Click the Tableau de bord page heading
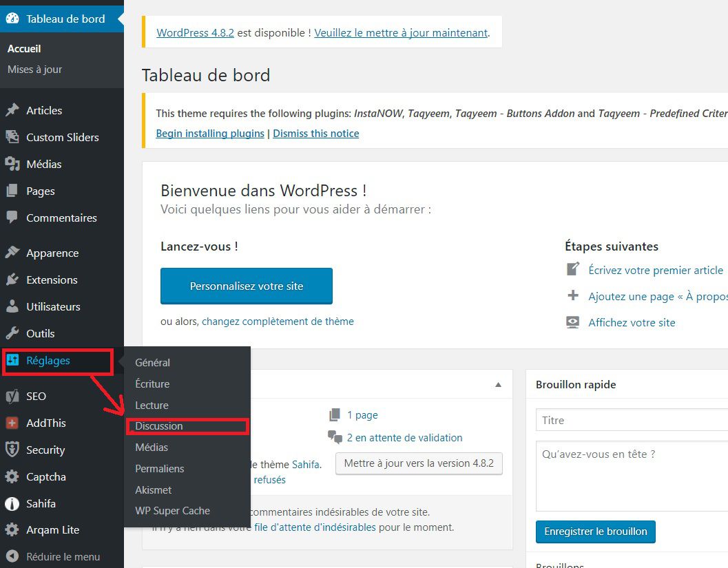This screenshot has height=568, width=728. point(206,75)
